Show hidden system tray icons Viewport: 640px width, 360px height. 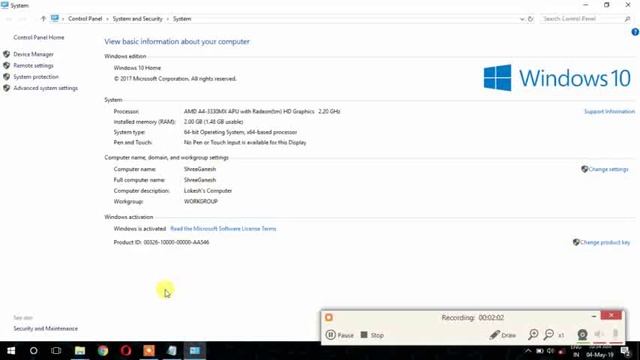click(x=528, y=351)
